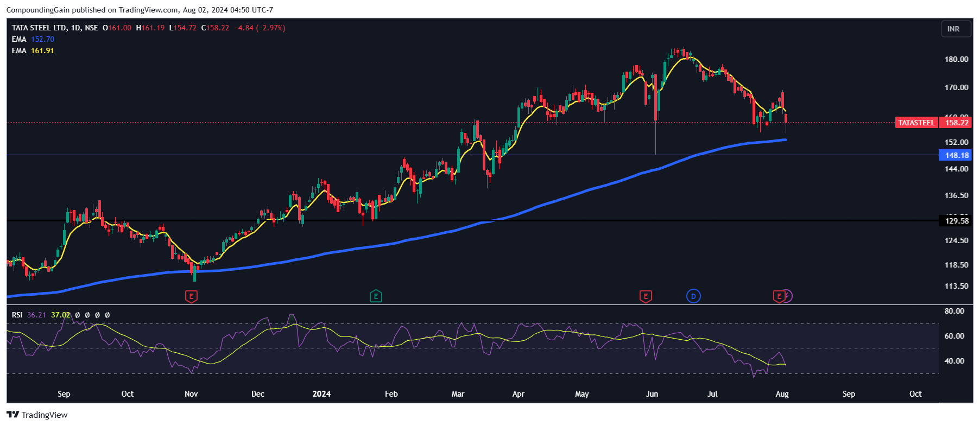The width and height of the screenshot is (980, 426).
Task: Click the Jul label on time axis
Action: (x=712, y=394)
